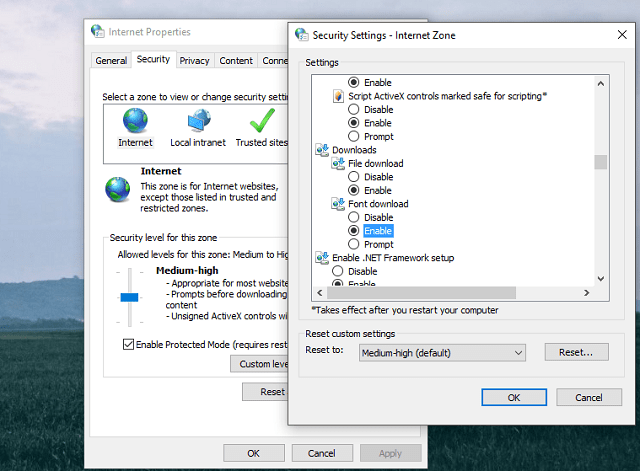The image size is (640, 471).
Task: Click the Downloads category icon
Action: pyautogui.click(x=322, y=150)
